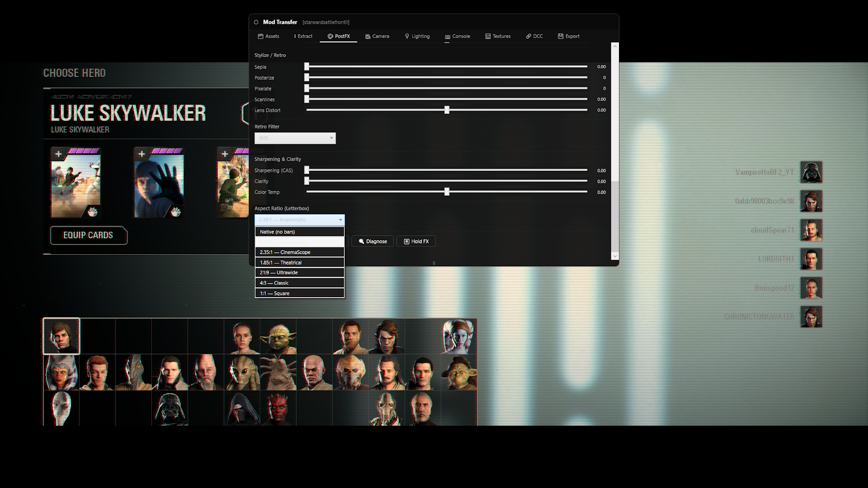
Task: Click the EQUIP CARDS button
Action: 88,235
